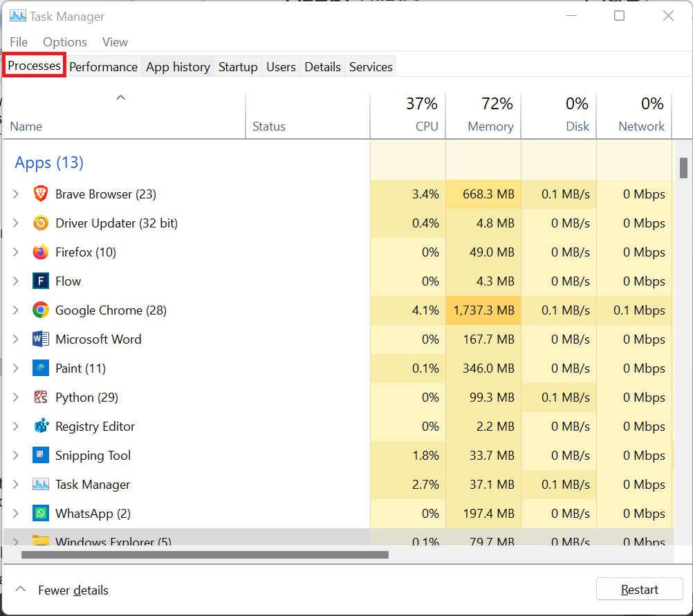
Task: Click the Brave Browser lion icon
Action: [41, 194]
